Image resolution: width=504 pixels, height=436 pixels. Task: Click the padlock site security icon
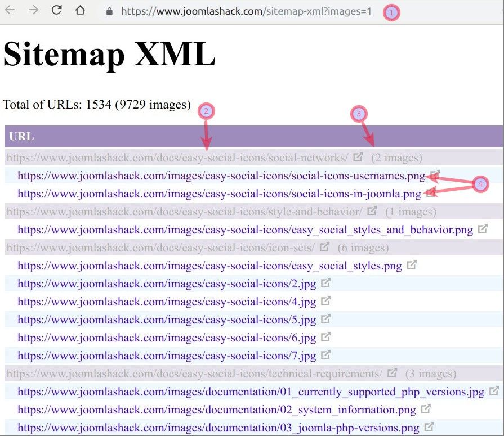coord(109,12)
